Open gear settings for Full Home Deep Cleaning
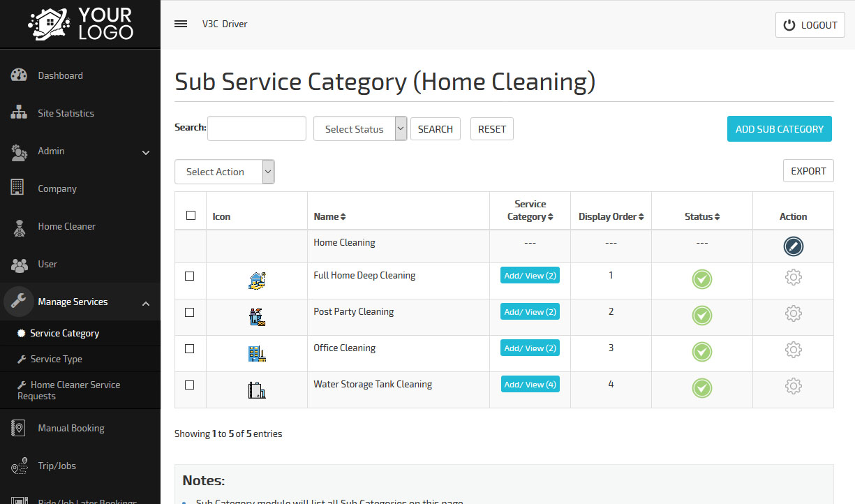The height and width of the screenshot is (504, 855). pos(793,277)
